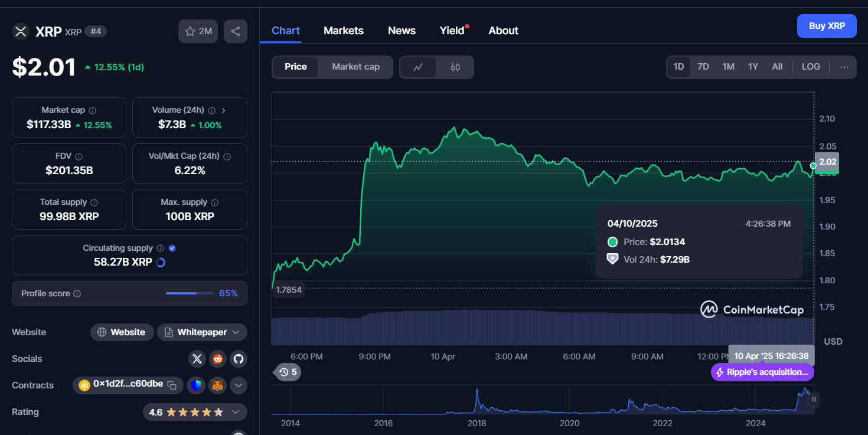Open Volume (24h) details arrow
This screenshot has height=435, width=868.
[x=224, y=110]
